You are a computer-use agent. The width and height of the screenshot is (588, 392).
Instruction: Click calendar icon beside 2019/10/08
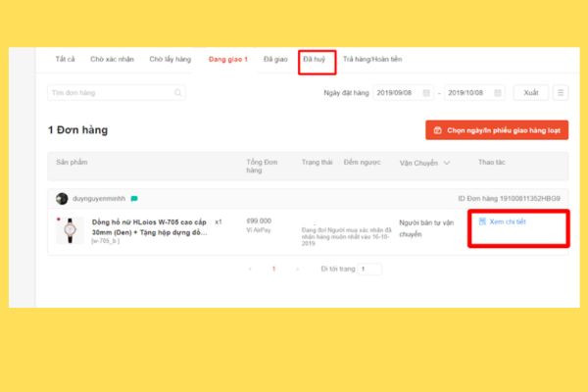(498, 93)
